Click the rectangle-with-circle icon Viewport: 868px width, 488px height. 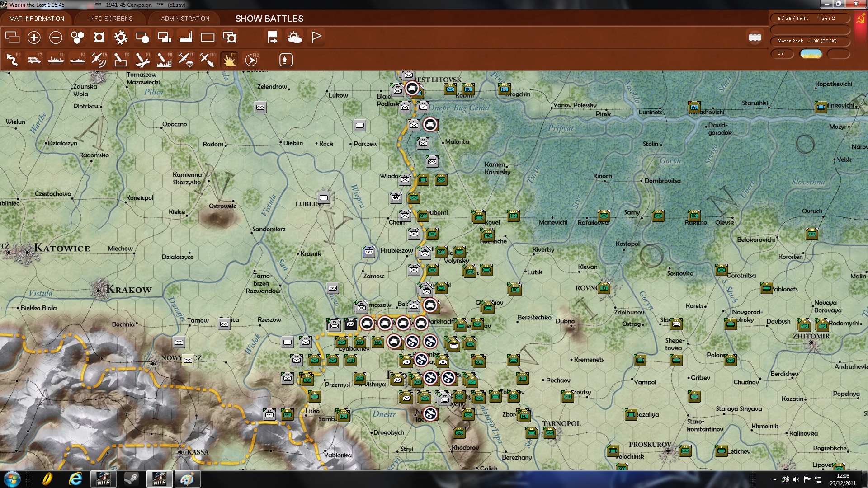point(142,37)
